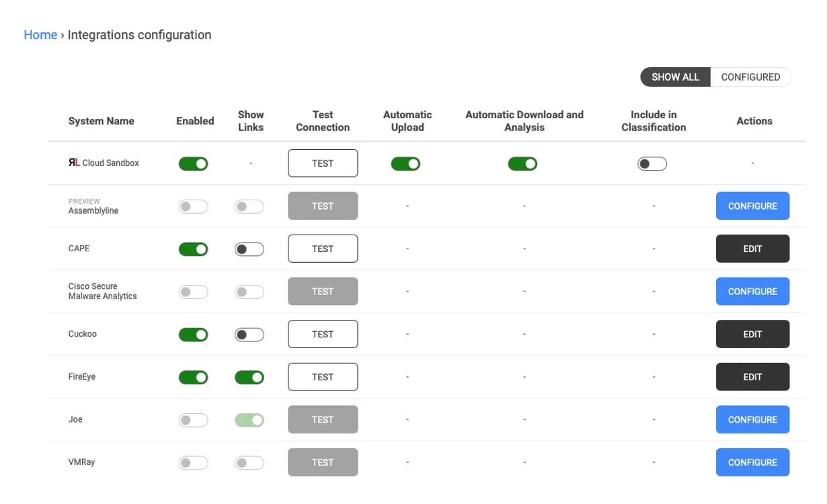
Task: Click the RL logo beside Cloud Sandbox
Action: (74, 163)
